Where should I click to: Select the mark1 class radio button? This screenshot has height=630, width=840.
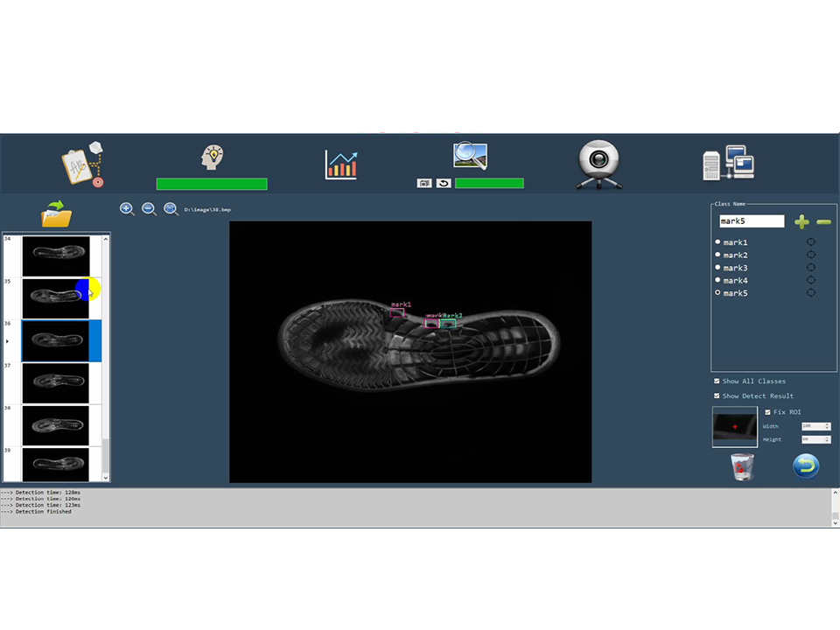coord(718,242)
